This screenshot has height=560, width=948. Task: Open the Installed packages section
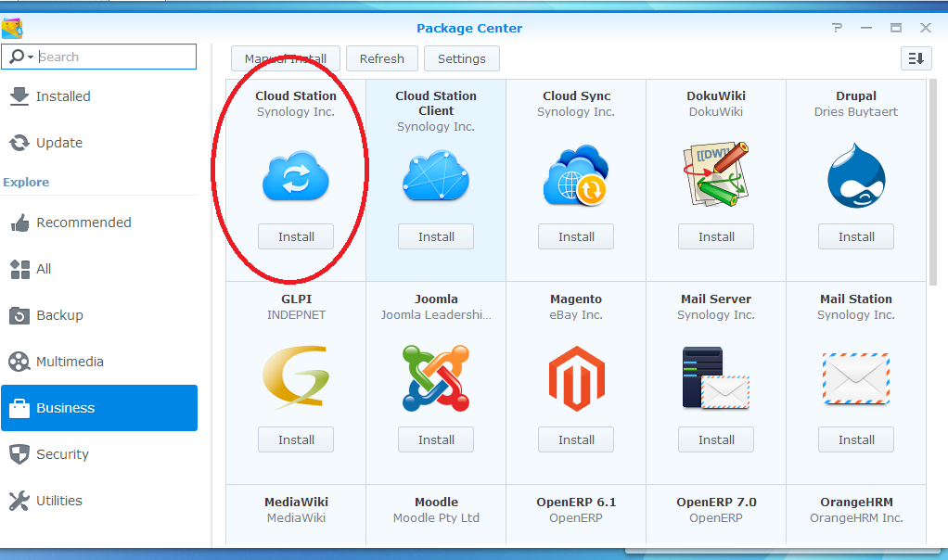pyautogui.click(x=63, y=96)
